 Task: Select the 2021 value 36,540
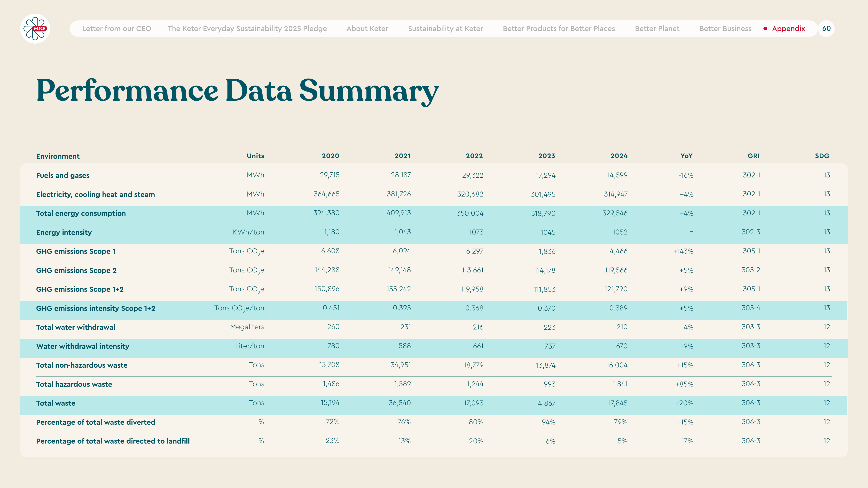400,403
